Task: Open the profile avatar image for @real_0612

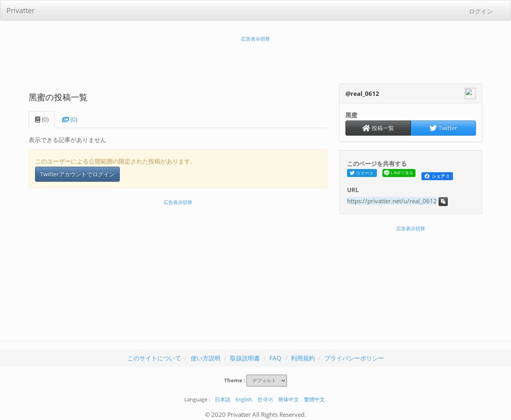Action: [470, 93]
